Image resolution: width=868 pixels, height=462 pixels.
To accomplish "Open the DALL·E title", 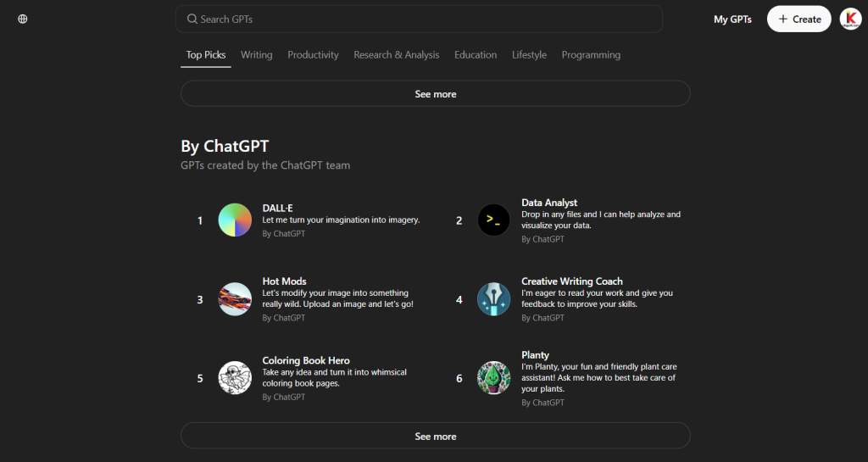I will point(277,208).
